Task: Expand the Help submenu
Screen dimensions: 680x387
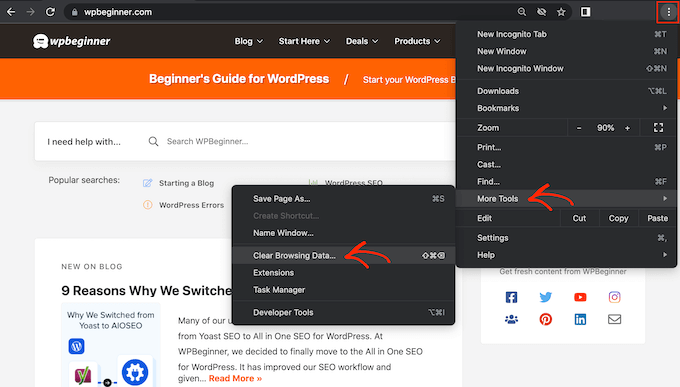Action: pos(566,255)
